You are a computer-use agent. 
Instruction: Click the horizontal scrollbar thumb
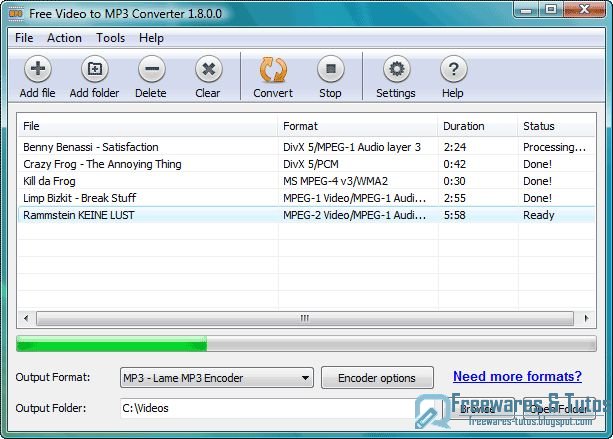point(305,318)
